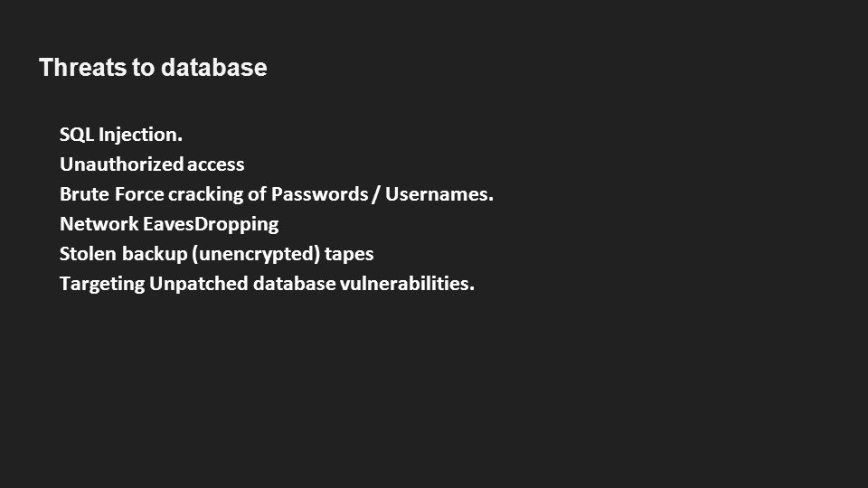This screenshot has height=488, width=868.
Task: Click the 'Stolen backup (unencrypted) tapes' line
Action: point(216,254)
